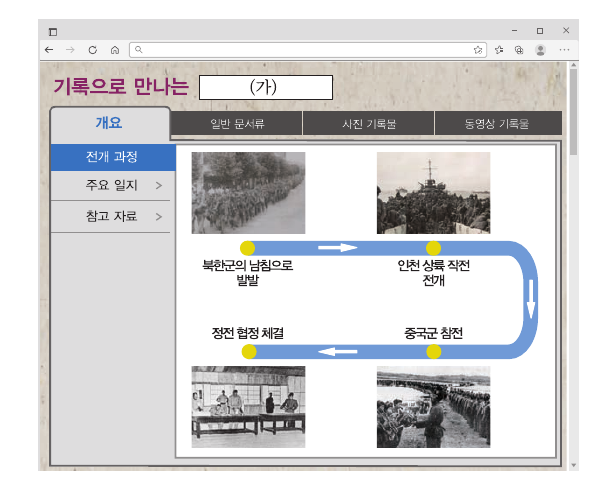Screen dimensions: 595x494
Task: Click the page scrollbar up arrow
Action: 573,65
